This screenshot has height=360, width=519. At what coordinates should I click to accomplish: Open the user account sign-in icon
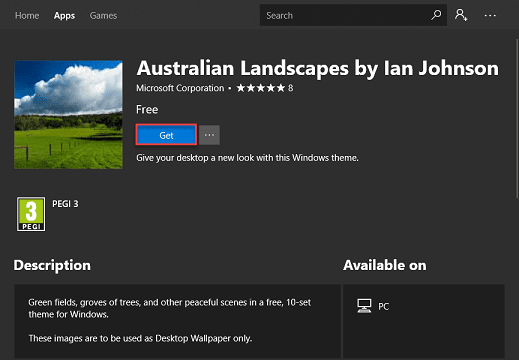tap(461, 15)
